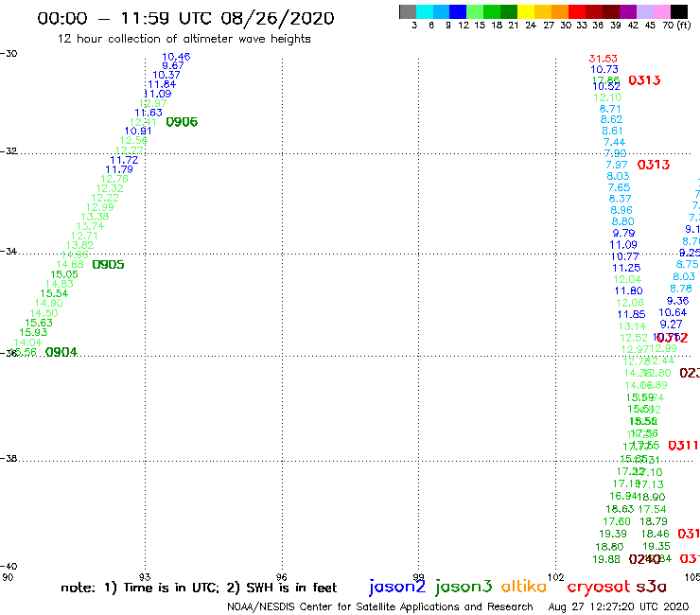Click the wave height value 11.85
Screen dimensions: 700x615
(631, 314)
